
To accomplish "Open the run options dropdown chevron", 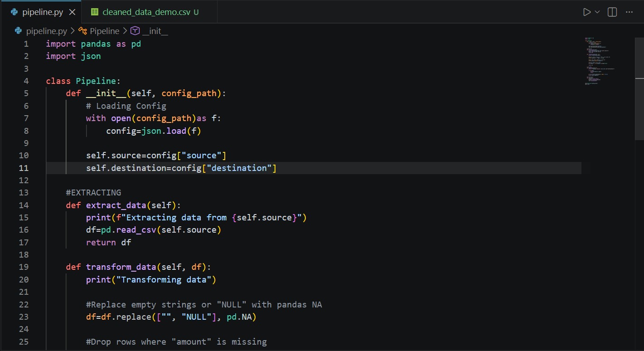I will (x=597, y=12).
